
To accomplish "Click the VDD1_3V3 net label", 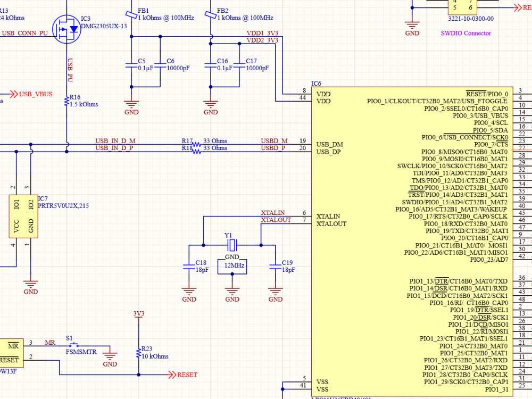I will click(x=262, y=33).
